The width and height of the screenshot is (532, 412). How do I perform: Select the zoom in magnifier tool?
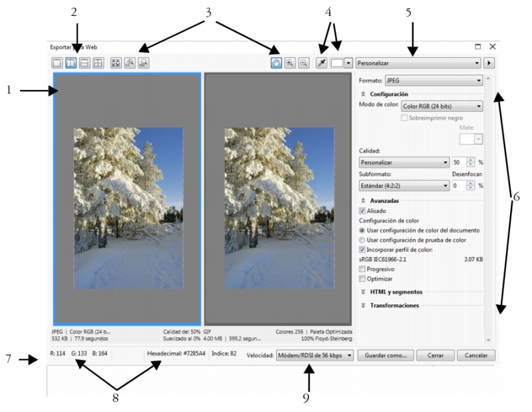[290, 63]
